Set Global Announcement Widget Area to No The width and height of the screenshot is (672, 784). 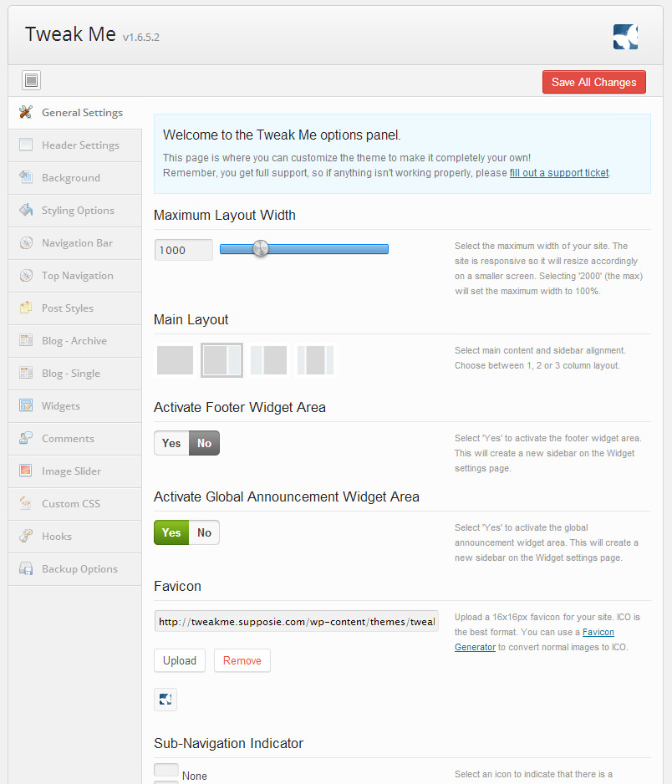(x=204, y=532)
